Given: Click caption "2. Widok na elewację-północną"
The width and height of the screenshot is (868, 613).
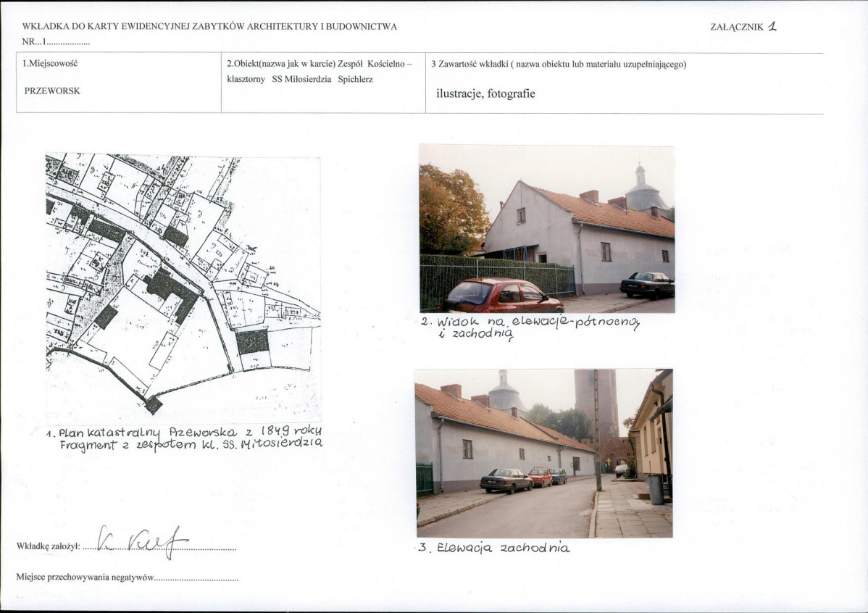Looking at the screenshot, I should coord(530,322).
